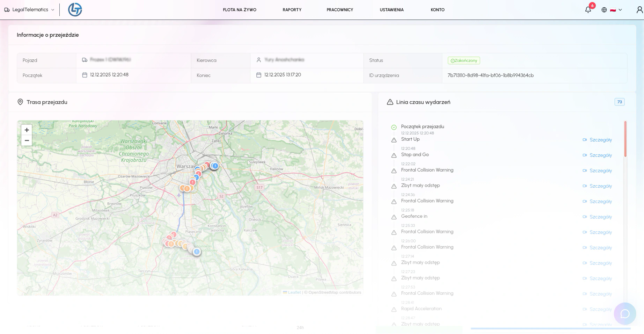
Task: Zoom out on the route map
Action: (27, 140)
